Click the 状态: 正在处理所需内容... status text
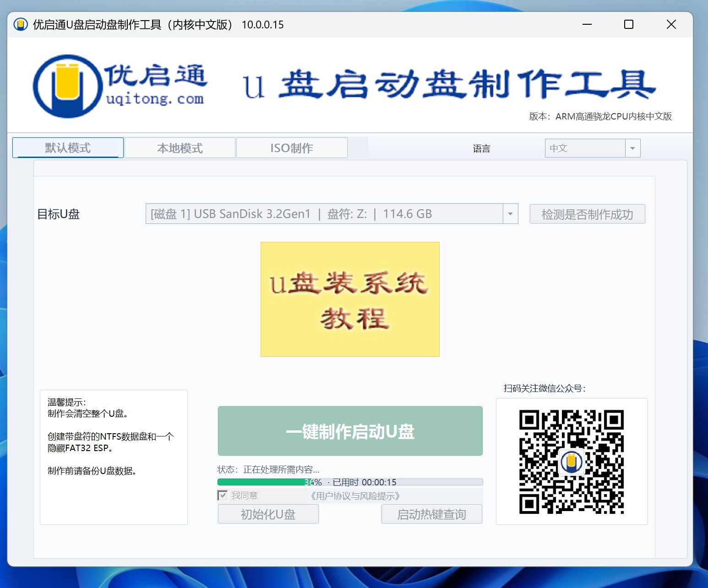The width and height of the screenshot is (708, 588). [x=268, y=469]
